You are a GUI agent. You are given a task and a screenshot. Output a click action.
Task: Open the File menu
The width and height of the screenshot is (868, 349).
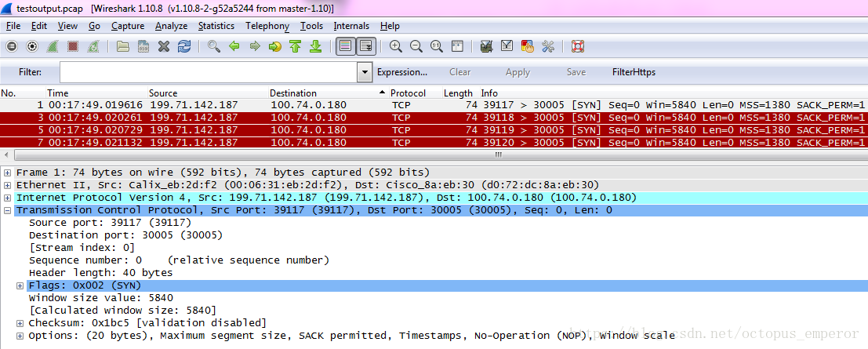pyautogui.click(x=13, y=26)
